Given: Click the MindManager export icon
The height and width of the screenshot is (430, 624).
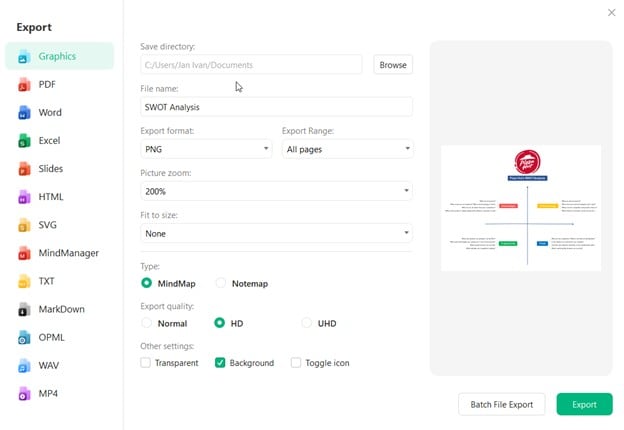Looking at the screenshot, I should click(x=23, y=253).
